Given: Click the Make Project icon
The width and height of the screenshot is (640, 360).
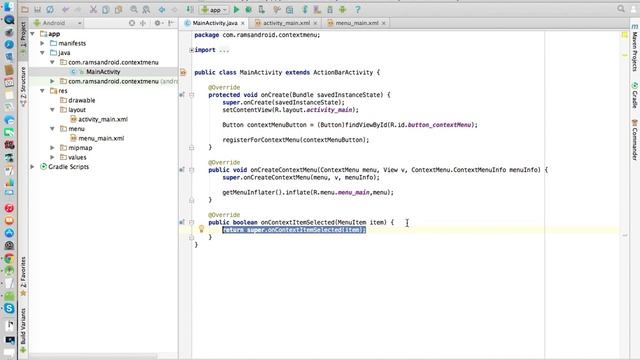Looking at the screenshot, I should click(190, 9).
